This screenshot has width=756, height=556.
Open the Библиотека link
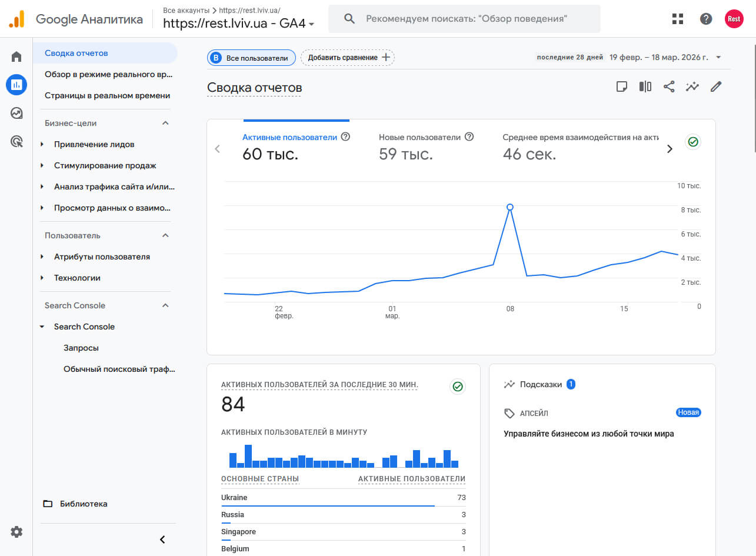pyautogui.click(x=84, y=504)
